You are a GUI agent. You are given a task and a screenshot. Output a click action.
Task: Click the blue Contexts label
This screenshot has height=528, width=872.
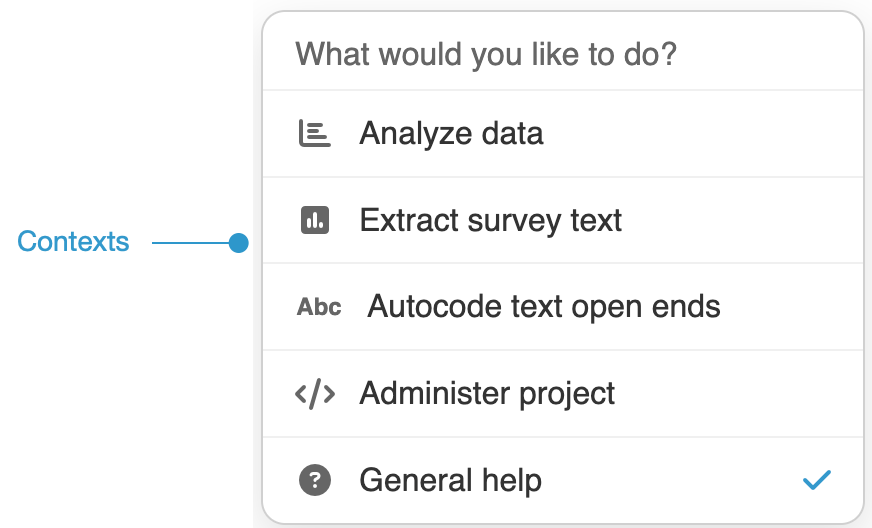pos(73,242)
